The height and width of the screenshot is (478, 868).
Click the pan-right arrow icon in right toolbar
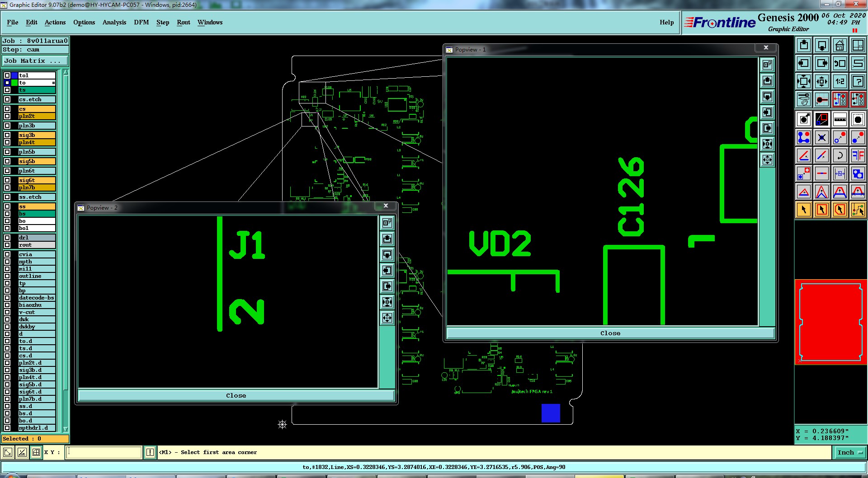point(821,63)
